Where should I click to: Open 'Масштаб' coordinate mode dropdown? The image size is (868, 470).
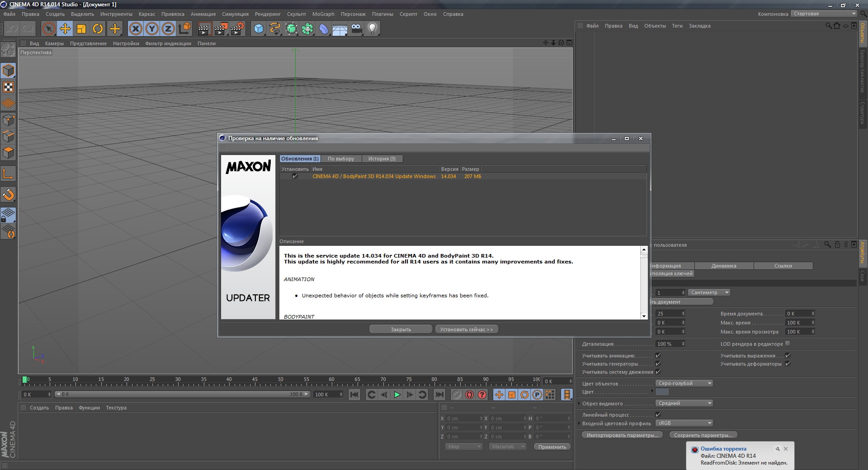click(x=508, y=446)
